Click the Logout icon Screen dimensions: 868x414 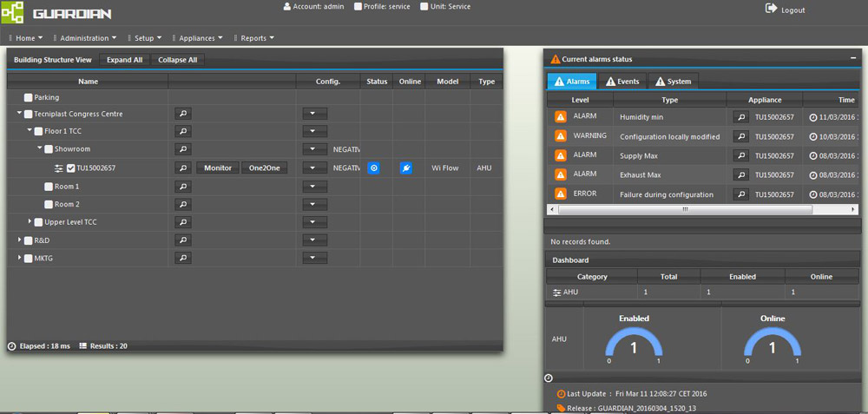(x=771, y=9)
